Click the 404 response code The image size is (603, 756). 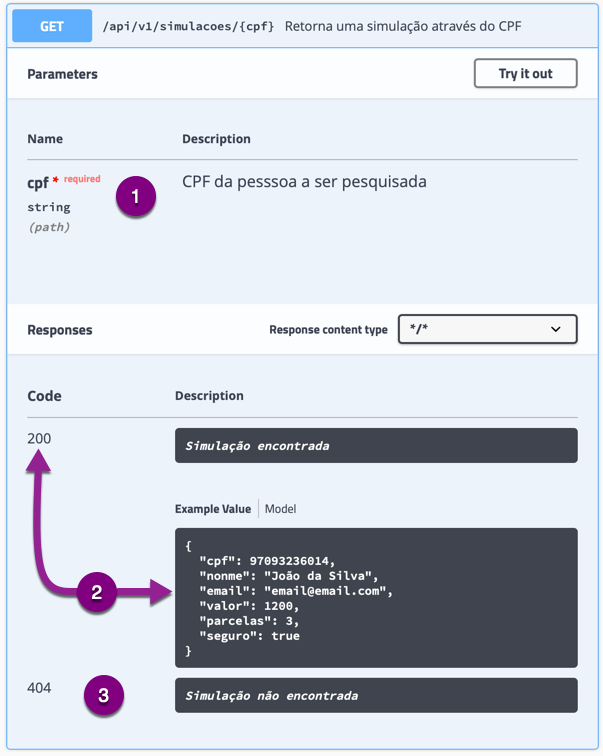point(39,688)
